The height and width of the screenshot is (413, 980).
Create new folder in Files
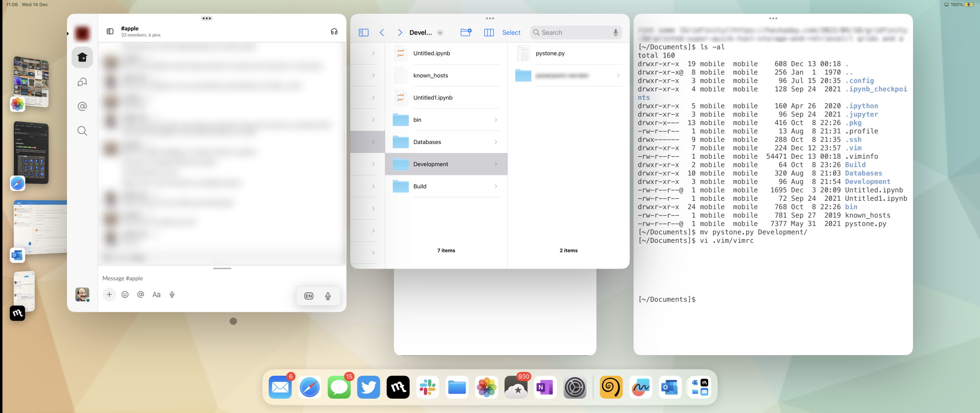point(466,33)
